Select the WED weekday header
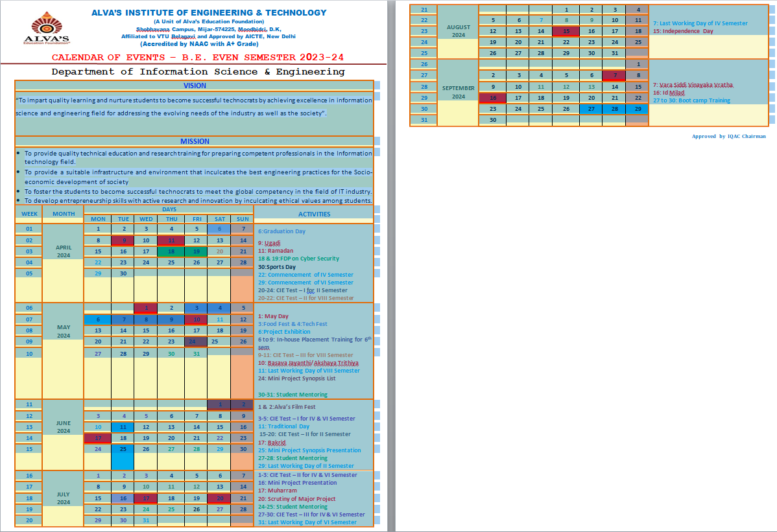 [146, 219]
